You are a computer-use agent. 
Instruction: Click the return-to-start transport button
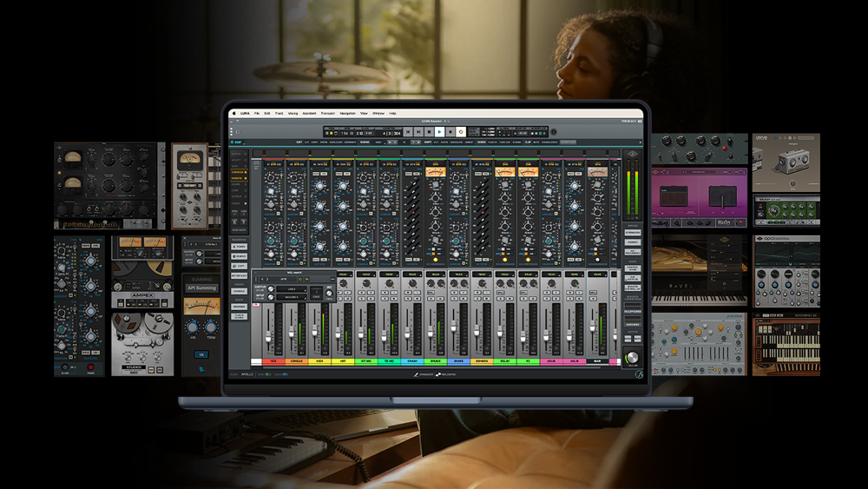[x=408, y=132]
